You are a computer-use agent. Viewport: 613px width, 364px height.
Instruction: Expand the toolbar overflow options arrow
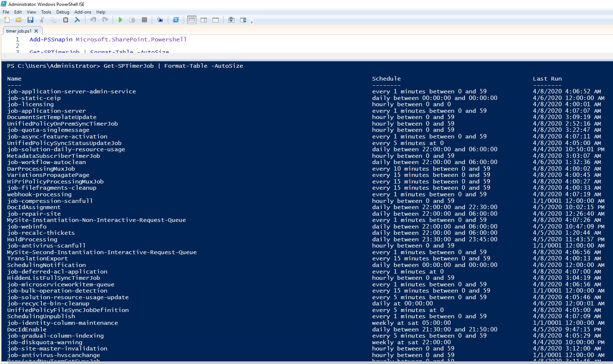[x=252, y=22]
